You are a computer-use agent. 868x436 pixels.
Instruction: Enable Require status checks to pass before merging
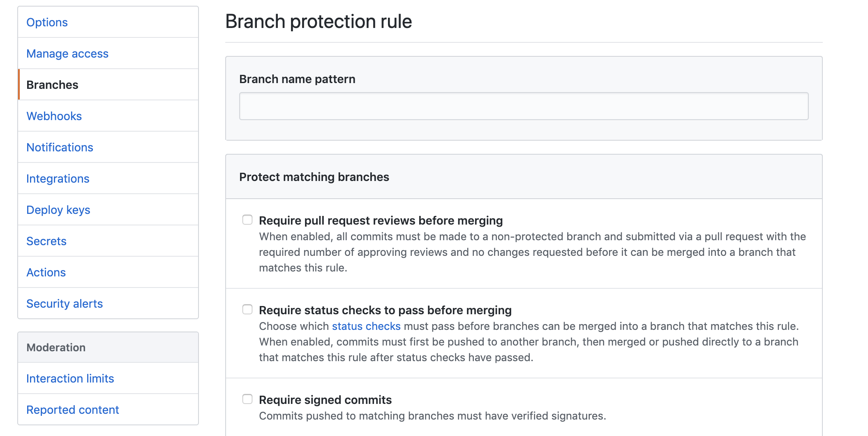coord(247,309)
